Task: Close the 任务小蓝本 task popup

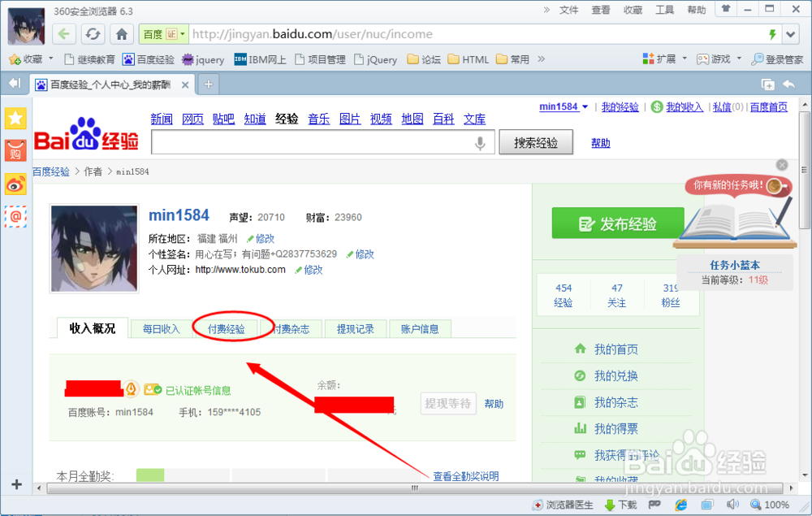Action: point(782,165)
